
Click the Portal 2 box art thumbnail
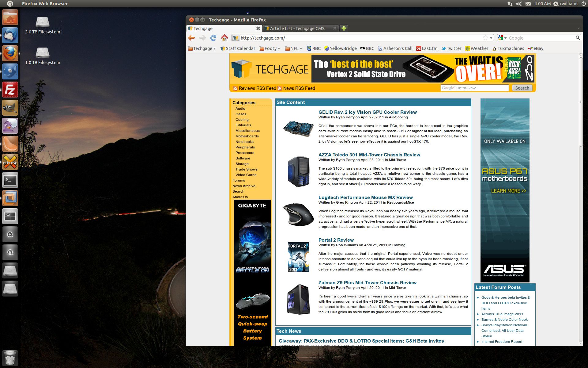coord(298,257)
